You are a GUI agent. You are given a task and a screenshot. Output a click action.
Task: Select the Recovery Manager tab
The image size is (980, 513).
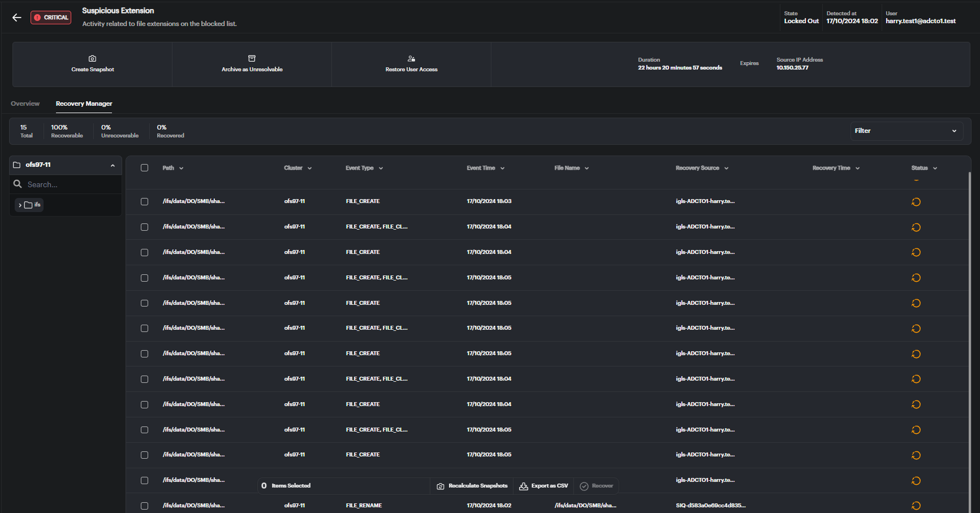click(84, 104)
